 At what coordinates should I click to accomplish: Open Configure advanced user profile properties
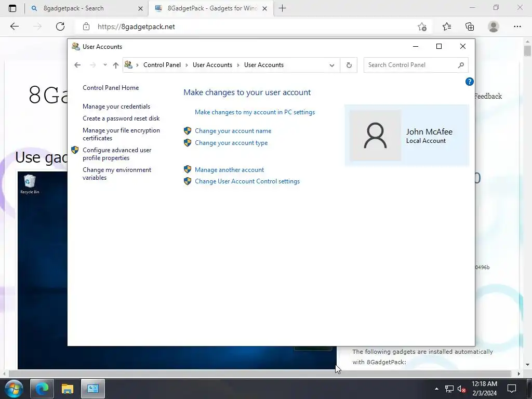pos(117,154)
